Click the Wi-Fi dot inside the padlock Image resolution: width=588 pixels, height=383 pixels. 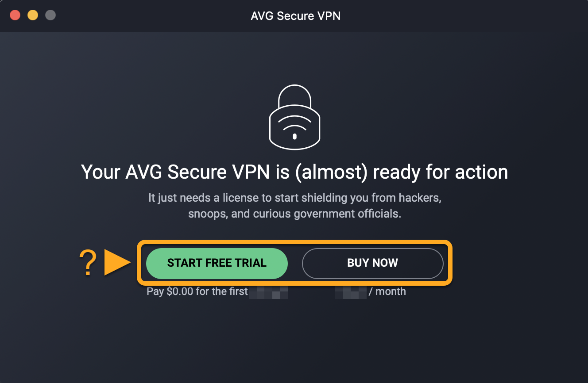(x=295, y=136)
